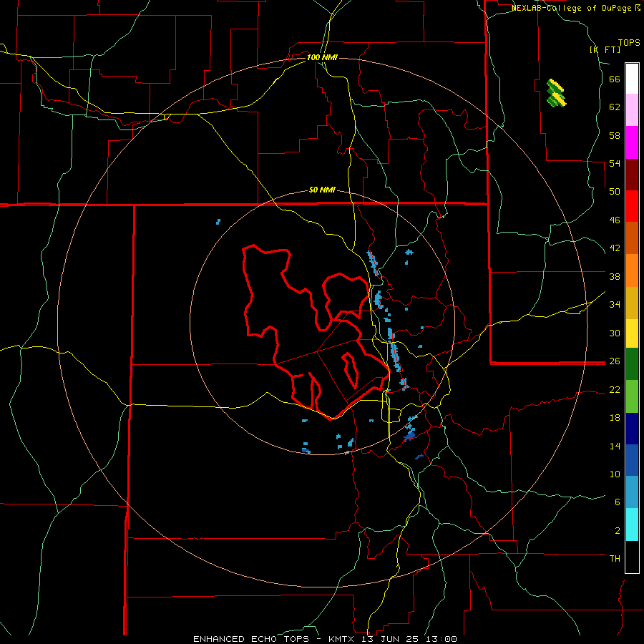Click the '13 JUN 25 13:00' timestamp
Screen dimensions: 644x644
(409, 639)
